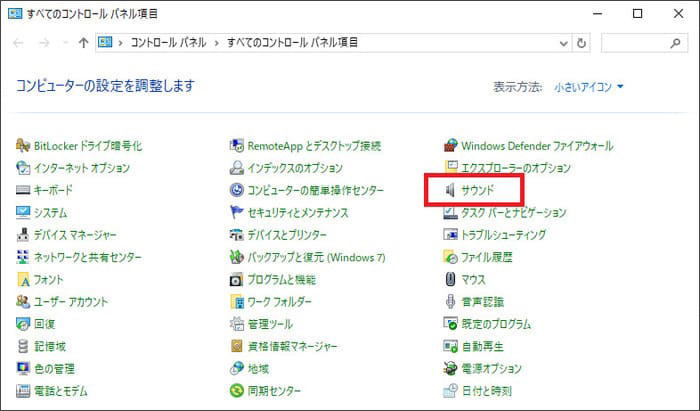
Task: Open the システム monitor icon
Action: (23, 212)
